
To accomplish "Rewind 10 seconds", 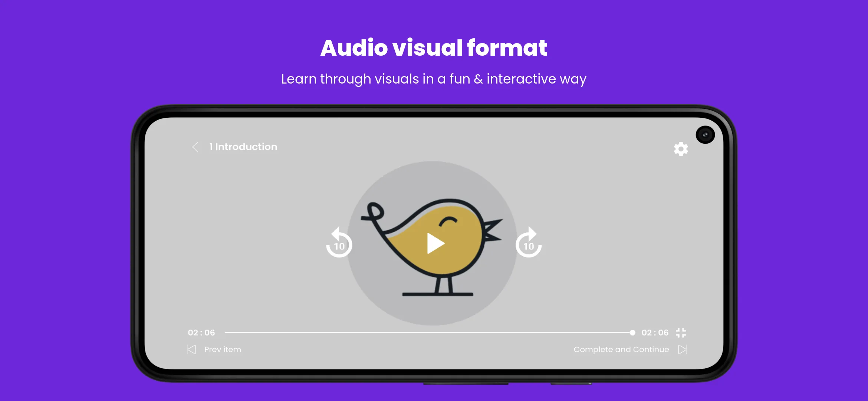I will point(339,242).
